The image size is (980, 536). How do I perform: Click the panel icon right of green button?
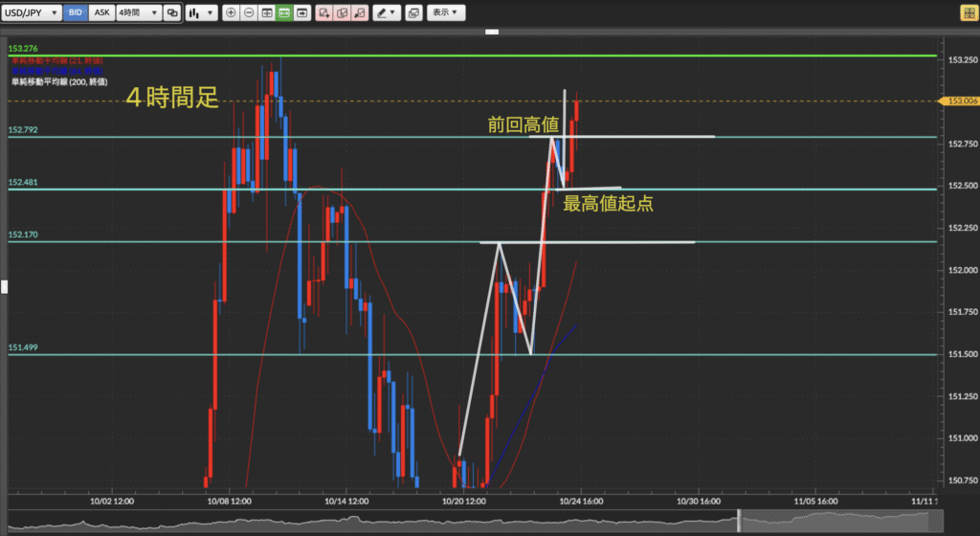302,13
